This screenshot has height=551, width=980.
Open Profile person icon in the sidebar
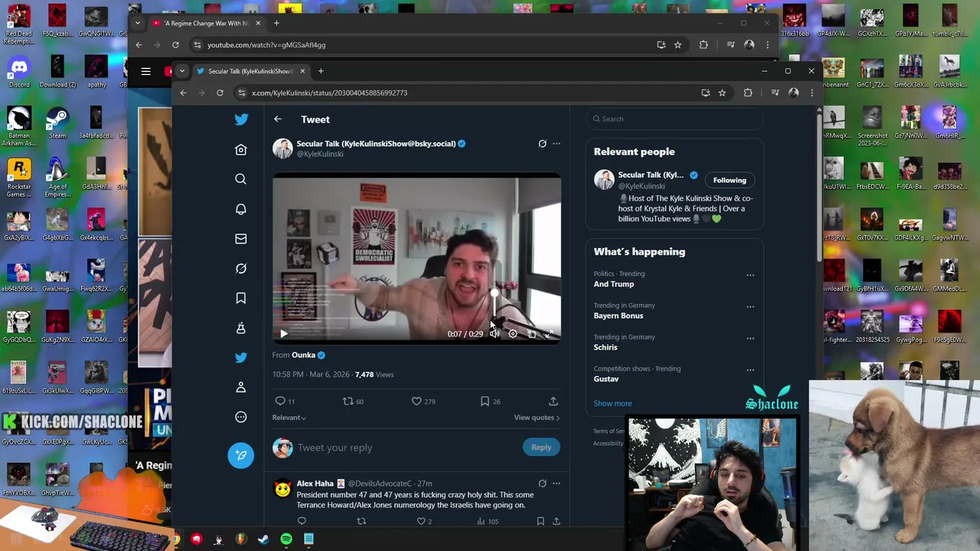(x=240, y=387)
